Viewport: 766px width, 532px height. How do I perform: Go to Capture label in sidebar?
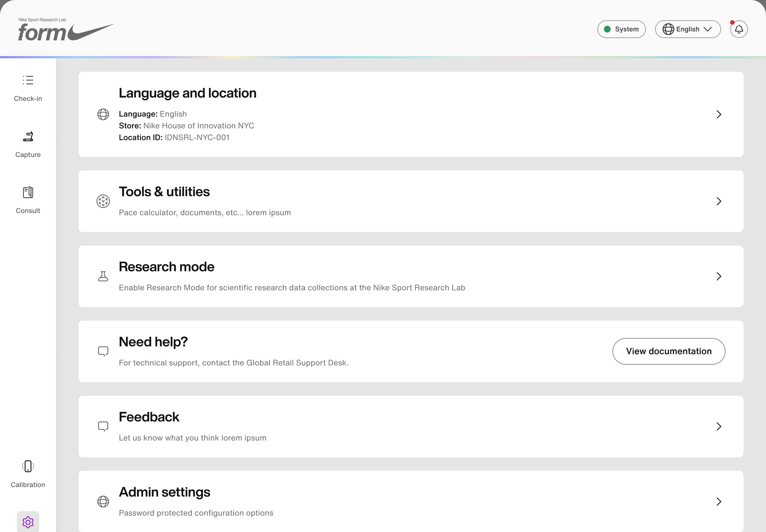coord(28,155)
